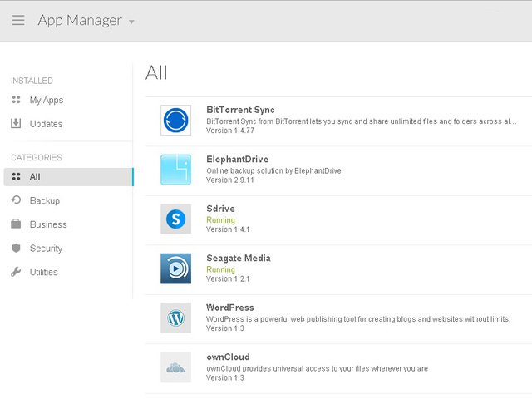Expand the App Manager dropdown arrow
This screenshot has height=409, width=532.
(x=131, y=22)
